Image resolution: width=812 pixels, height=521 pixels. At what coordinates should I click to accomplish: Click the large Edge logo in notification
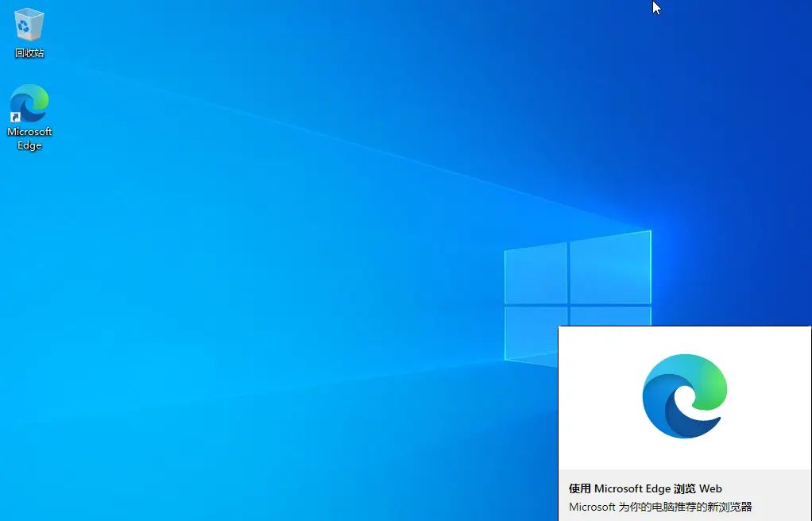click(x=685, y=396)
